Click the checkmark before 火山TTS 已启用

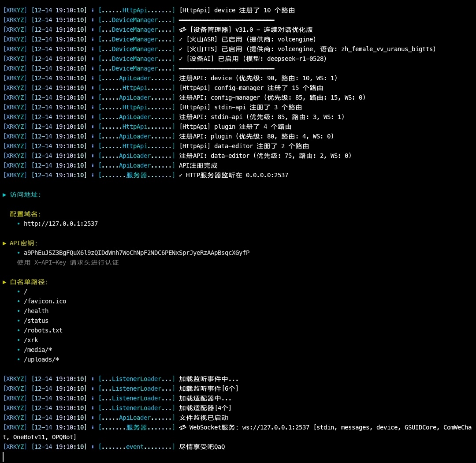click(x=181, y=49)
